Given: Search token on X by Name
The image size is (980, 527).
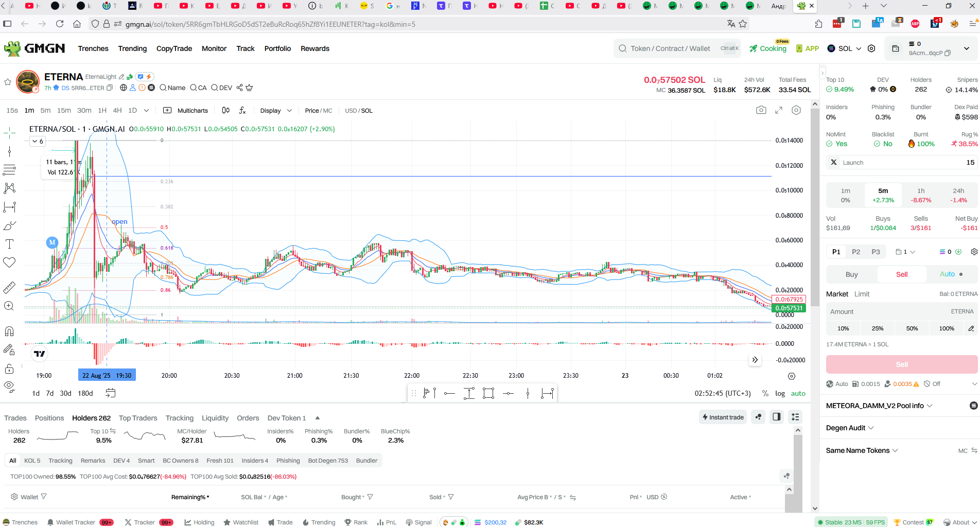Looking at the screenshot, I should click(x=172, y=87).
